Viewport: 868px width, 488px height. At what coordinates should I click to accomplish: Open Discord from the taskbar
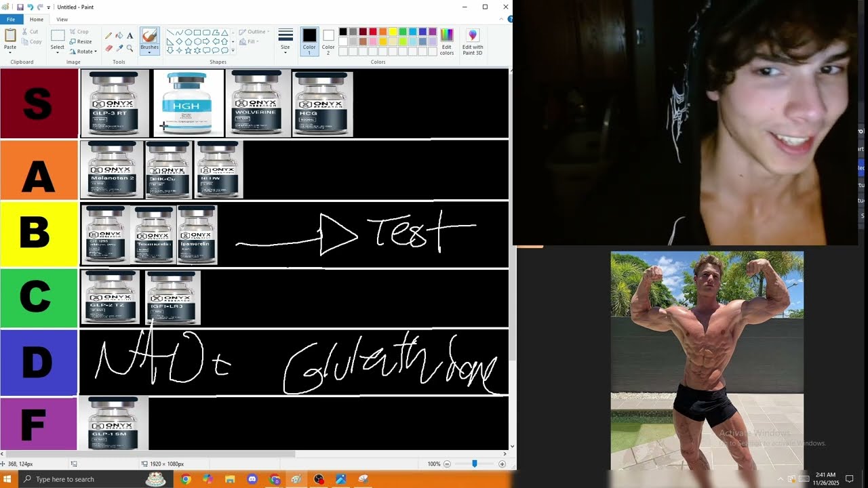[252, 479]
